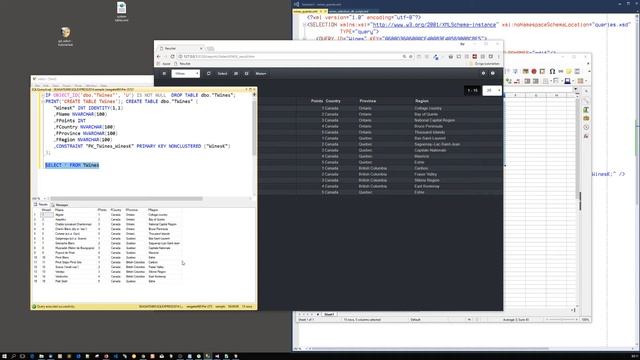Open the Navigator compass icon in sidebar
The height and width of the screenshot is (360, 640).
click(586, 127)
